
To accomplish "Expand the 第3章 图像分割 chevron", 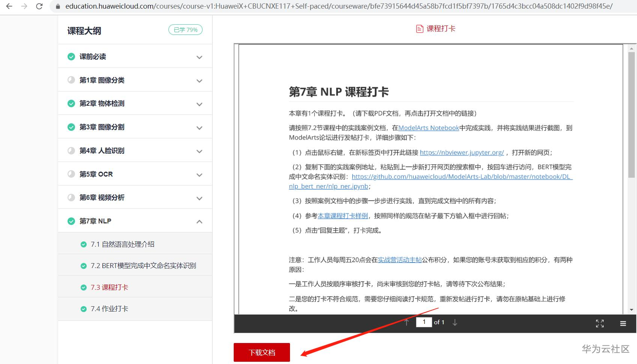I will click(200, 128).
